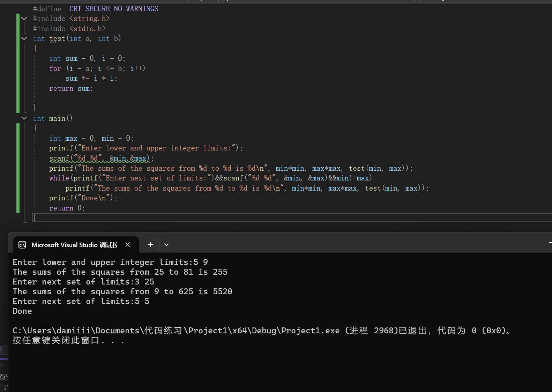Collapse the test function fold arrow
The height and width of the screenshot is (392, 552).
pos(24,38)
